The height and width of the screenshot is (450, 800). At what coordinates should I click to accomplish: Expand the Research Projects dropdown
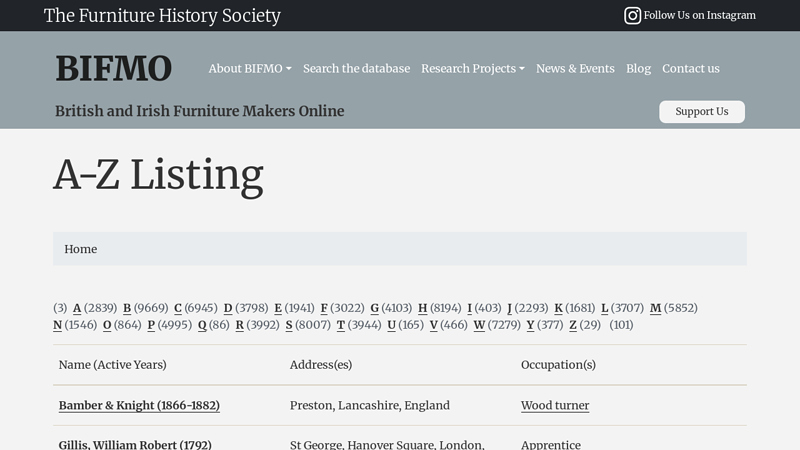pos(473,68)
